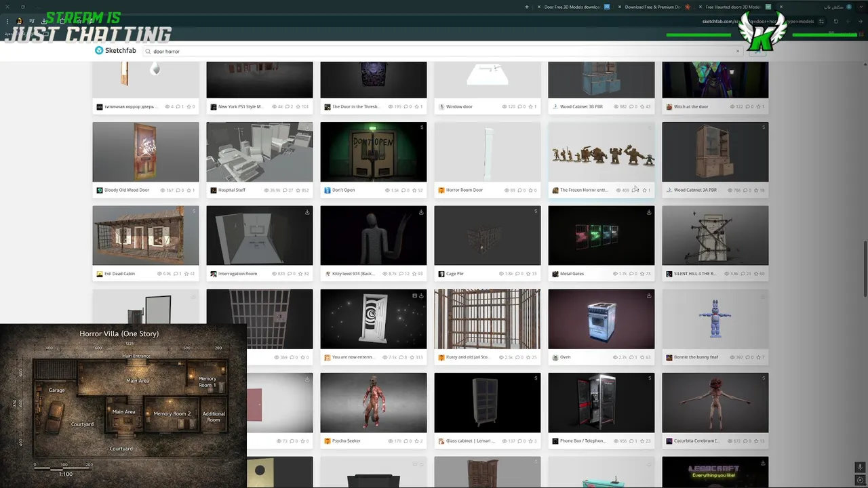
Task: Click the page vertical scrollbar thumb
Action: [x=865, y=269]
